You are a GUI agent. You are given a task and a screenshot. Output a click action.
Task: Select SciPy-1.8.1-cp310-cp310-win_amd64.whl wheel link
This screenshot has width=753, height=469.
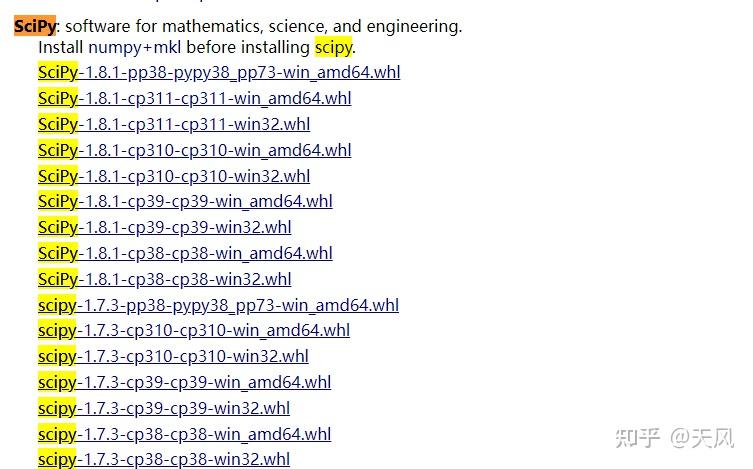[x=195, y=151]
